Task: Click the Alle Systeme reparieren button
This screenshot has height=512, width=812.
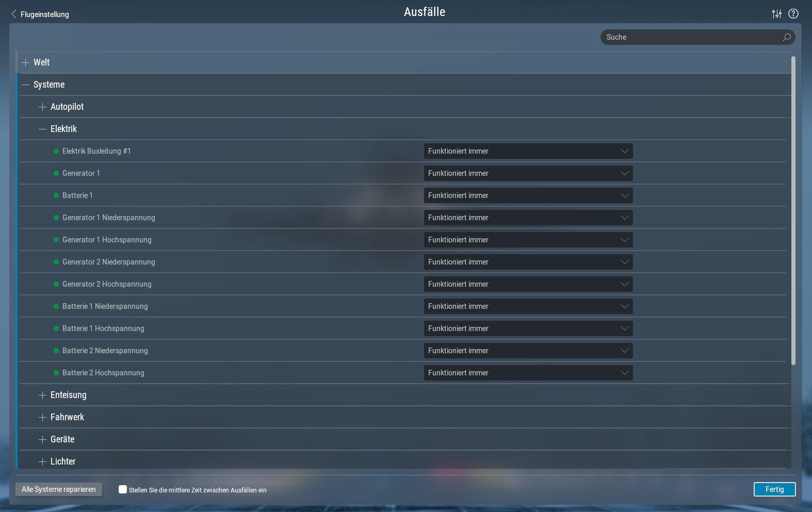Action: click(x=59, y=489)
